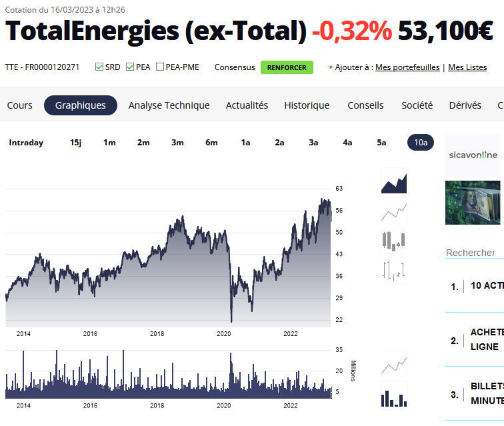This screenshot has width=504, height=426.
Task: Open the Mes Listes link
Action: (467, 67)
